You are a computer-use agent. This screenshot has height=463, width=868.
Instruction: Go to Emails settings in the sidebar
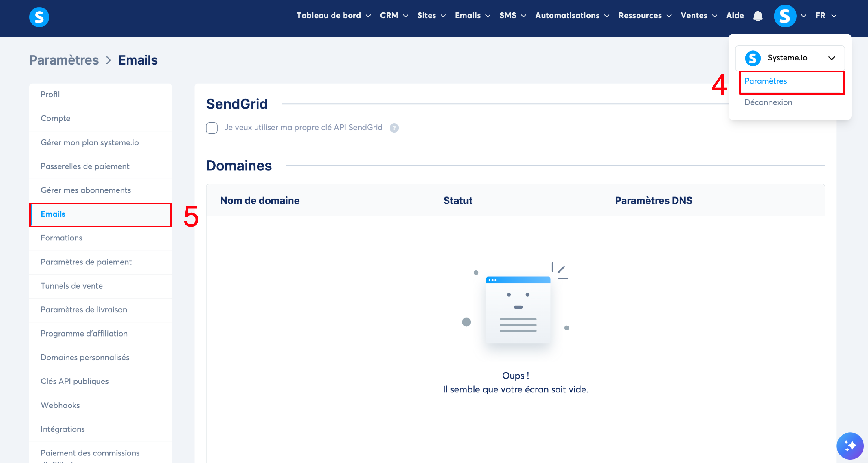53,214
